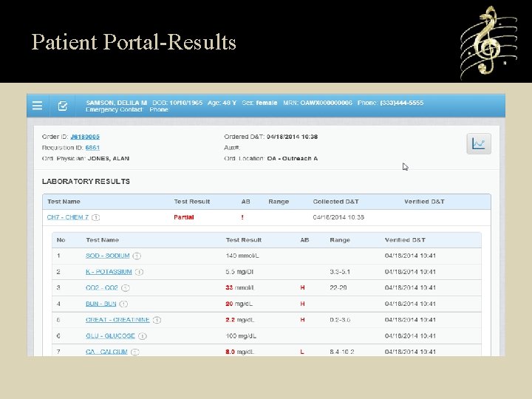
Task: Click ordering physician JONES, ALAN
Action: pyautogui.click(x=108, y=158)
